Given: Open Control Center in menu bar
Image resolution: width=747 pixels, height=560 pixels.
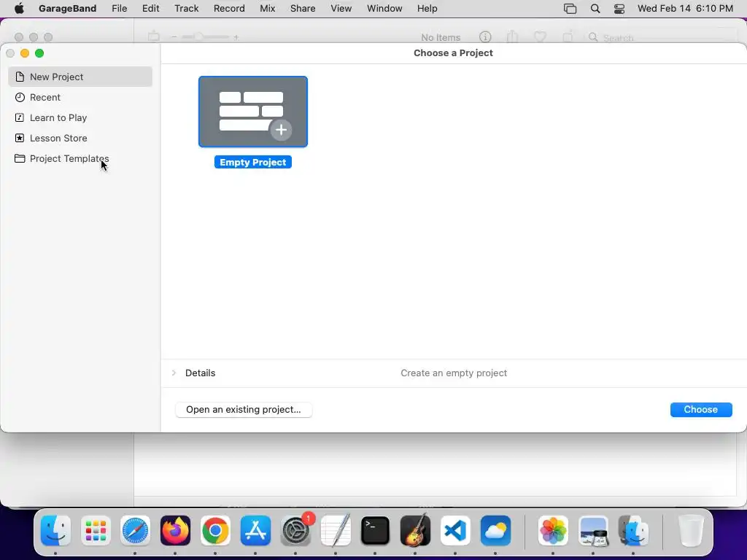Looking at the screenshot, I should 619,9.
